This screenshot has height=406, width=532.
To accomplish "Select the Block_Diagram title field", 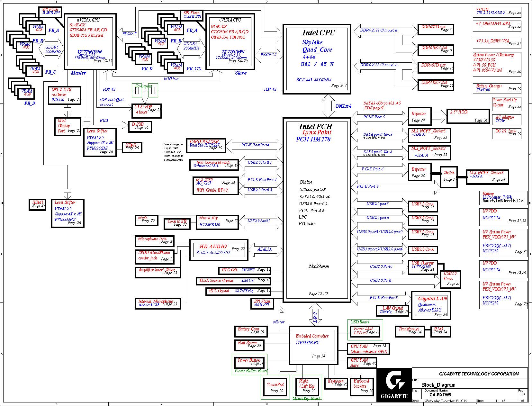I will point(438,385).
